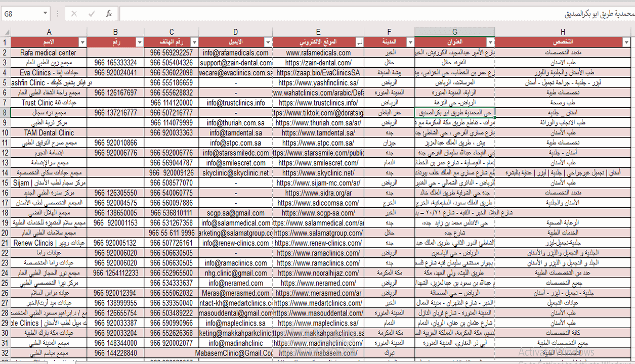The height and width of the screenshot is (364, 635).
Task: Click number cell '966 1254112233'
Action: pyautogui.click(x=115, y=273)
